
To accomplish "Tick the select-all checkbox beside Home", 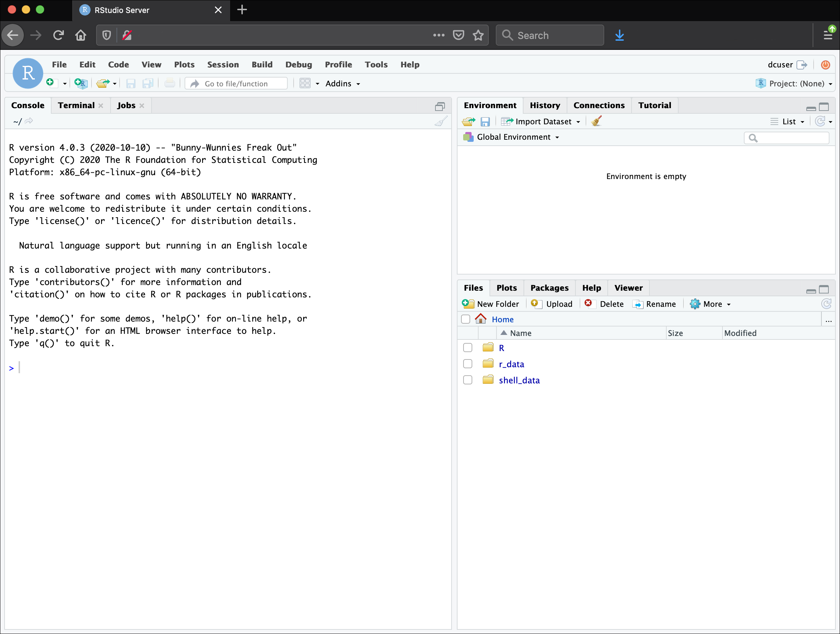I will click(x=466, y=319).
